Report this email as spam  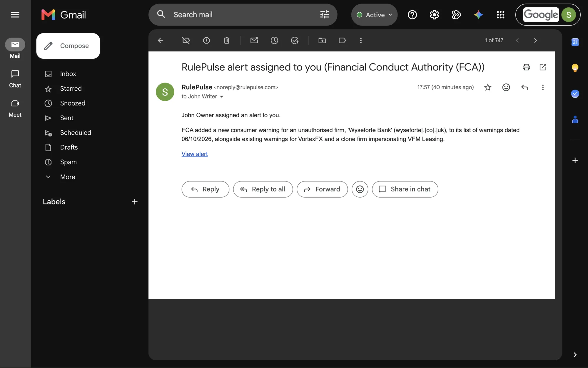(x=206, y=41)
